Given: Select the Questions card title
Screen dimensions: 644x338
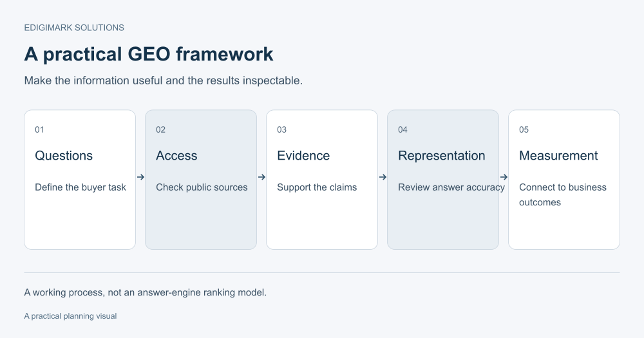Looking at the screenshot, I should pyautogui.click(x=64, y=156).
